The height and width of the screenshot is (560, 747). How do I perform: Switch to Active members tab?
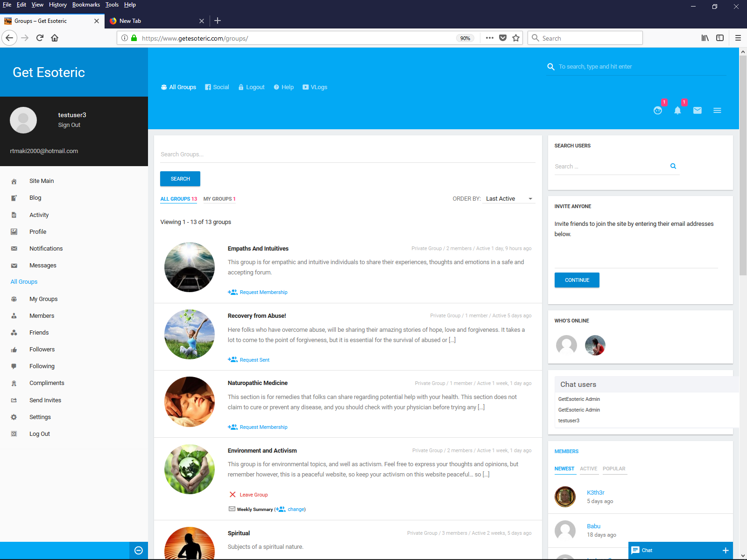coord(588,469)
